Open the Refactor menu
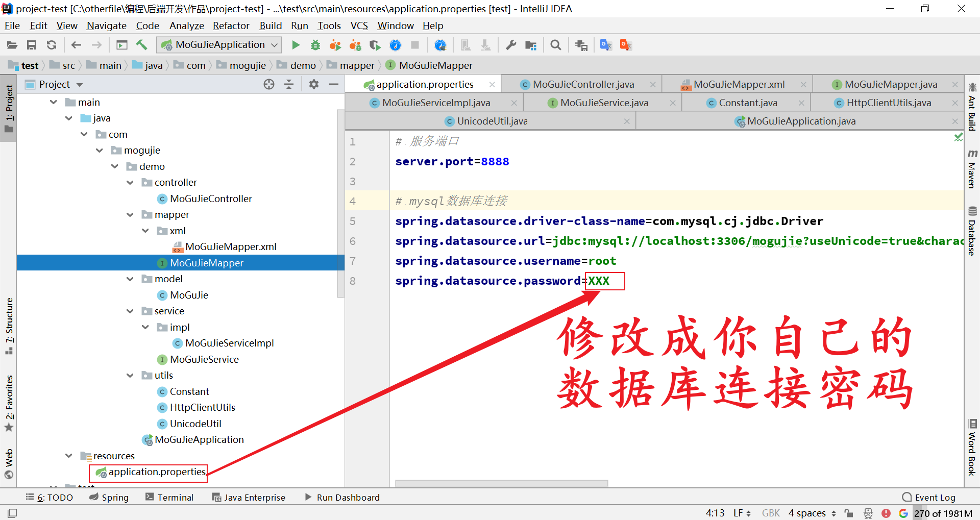Screen dimensions: 980x520 tap(231, 26)
